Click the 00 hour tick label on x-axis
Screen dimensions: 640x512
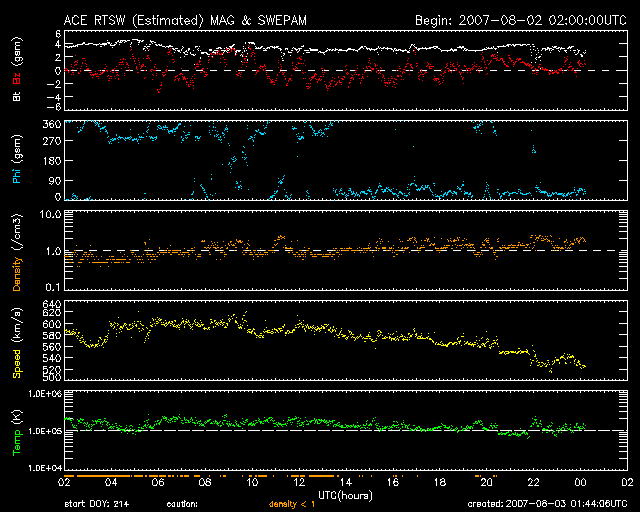point(580,482)
